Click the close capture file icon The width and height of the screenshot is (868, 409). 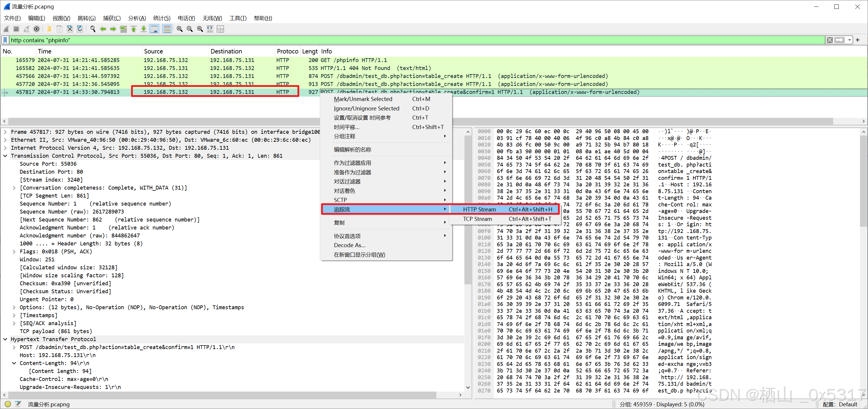[70, 29]
